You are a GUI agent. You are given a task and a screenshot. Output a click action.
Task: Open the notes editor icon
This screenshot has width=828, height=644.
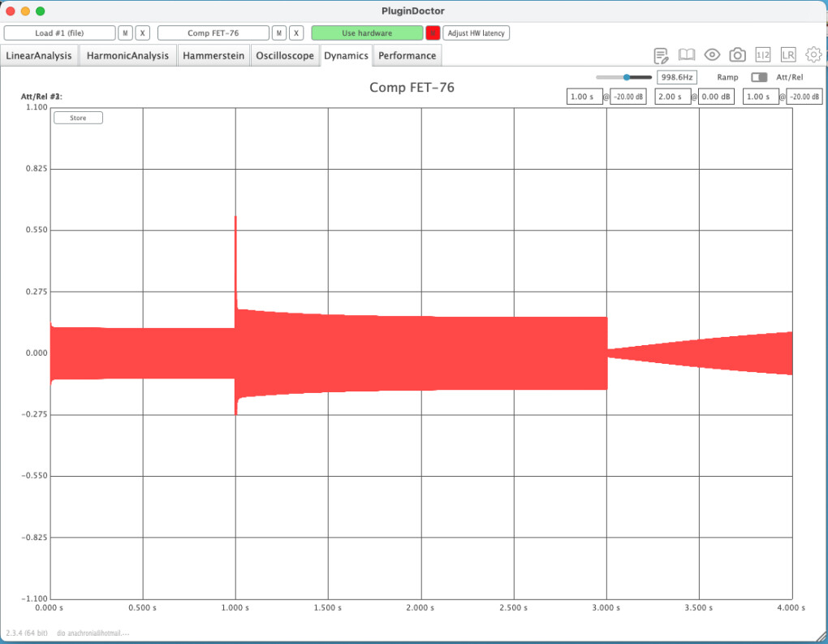tap(661, 55)
